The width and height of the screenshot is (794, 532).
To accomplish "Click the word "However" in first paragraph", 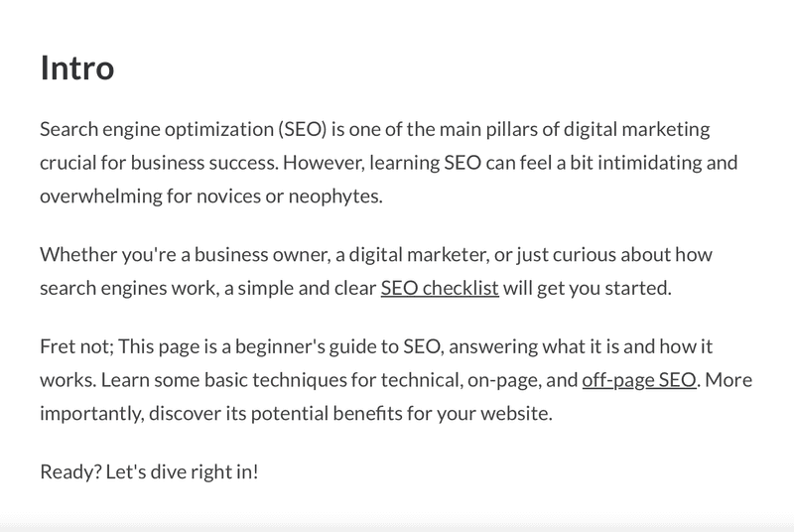I will pyautogui.click(x=322, y=163).
